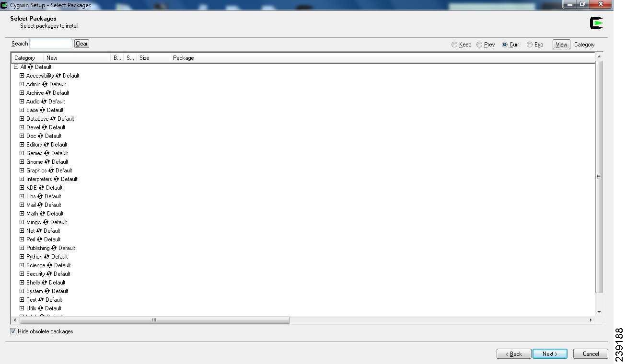Cycle the Database category action icon

point(53,119)
